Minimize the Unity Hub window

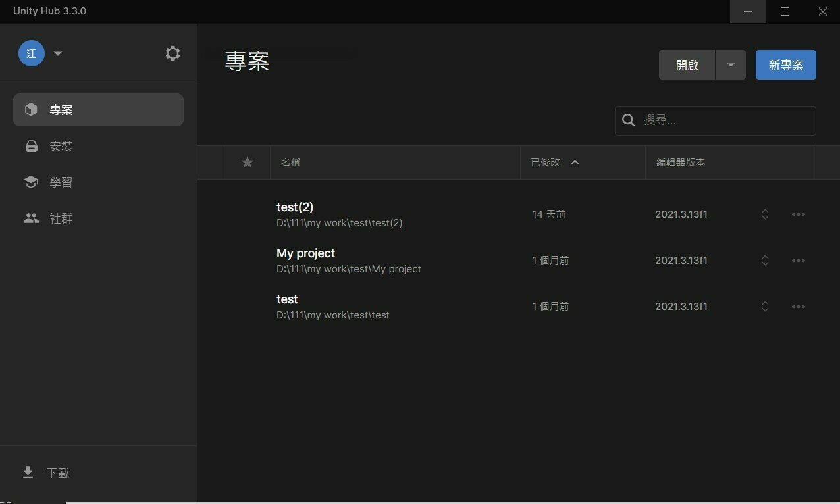[x=748, y=11]
